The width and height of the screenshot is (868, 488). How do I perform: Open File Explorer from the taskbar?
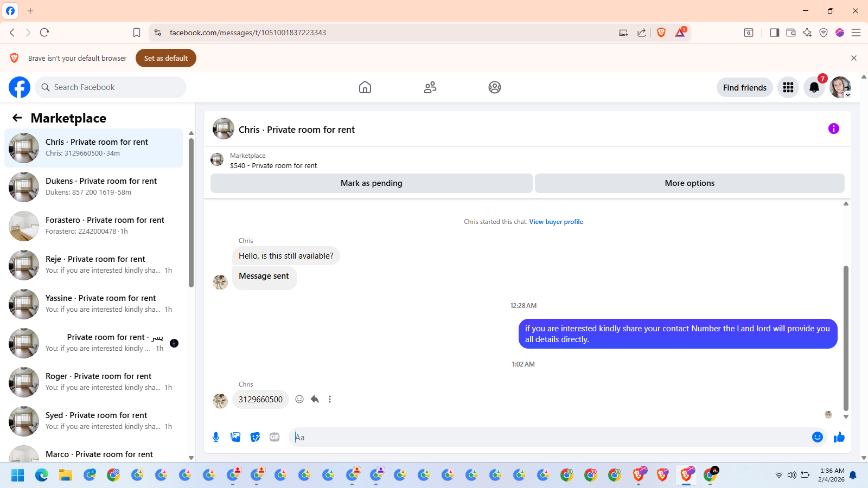click(x=66, y=476)
